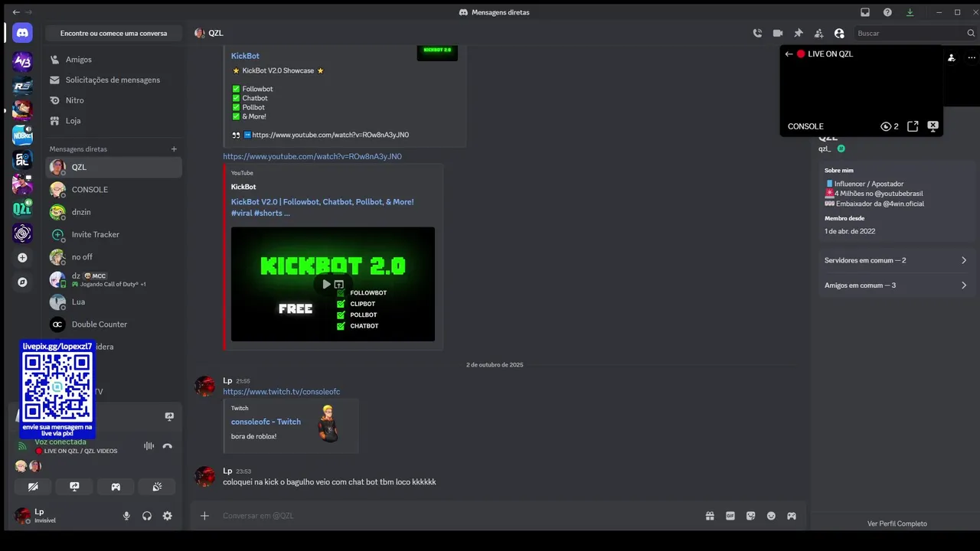Turn on the camera in voice panel
The image size is (980, 551).
pyautogui.click(x=33, y=487)
